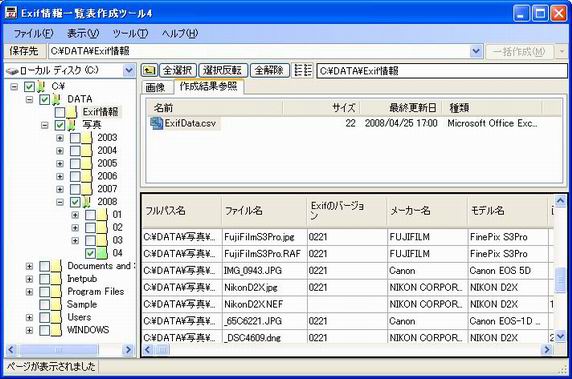This screenshot has width=572, height=379.
Task: Click the ExifData.csv file icon
Action: point(156,123)
